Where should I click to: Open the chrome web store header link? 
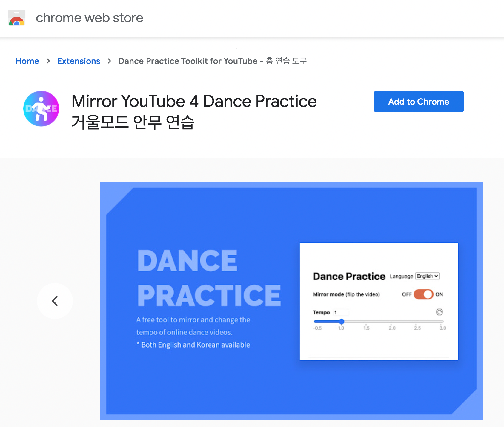(89, 18)
